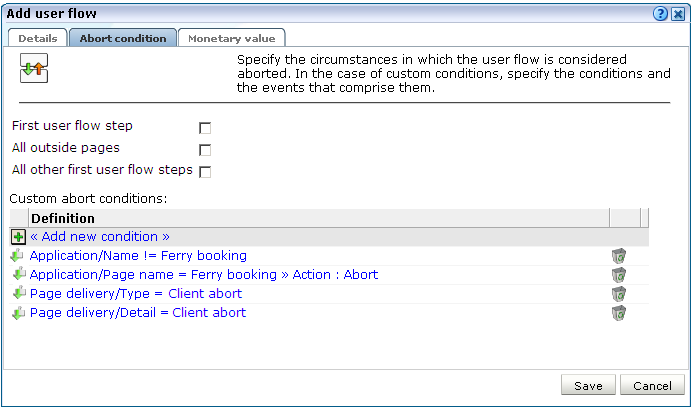Screen dimensions: 694x410
Task: Open the Monetary value tab
Action: (231, 38)
